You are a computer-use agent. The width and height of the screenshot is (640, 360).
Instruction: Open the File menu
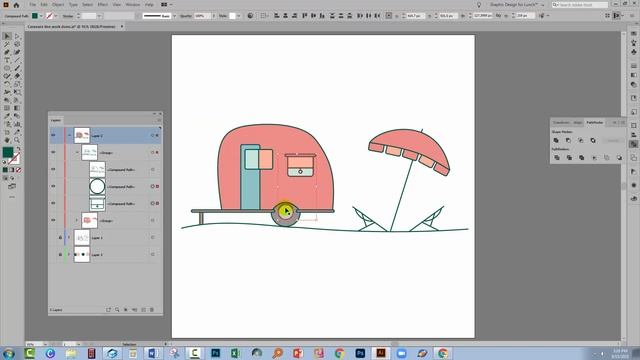tap(32, 4)
